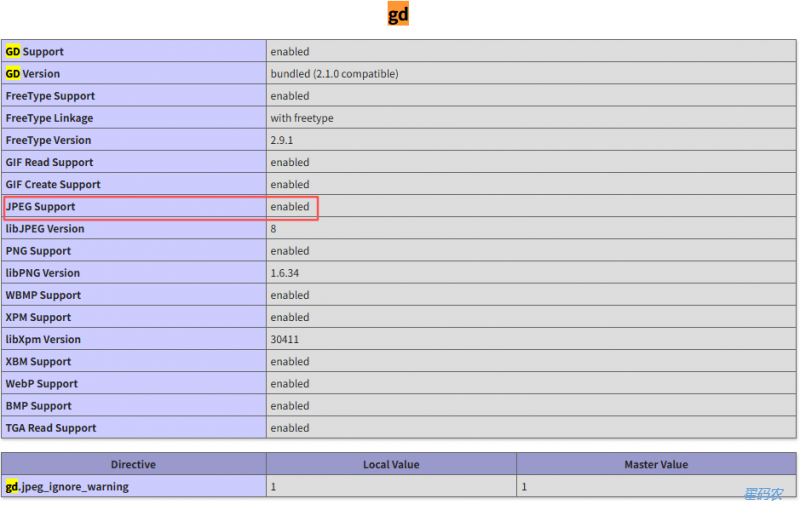Select the FreeType Version value "2.9.1"
Image resolution: width=800 pixels, height=510 pixels.
284,140
